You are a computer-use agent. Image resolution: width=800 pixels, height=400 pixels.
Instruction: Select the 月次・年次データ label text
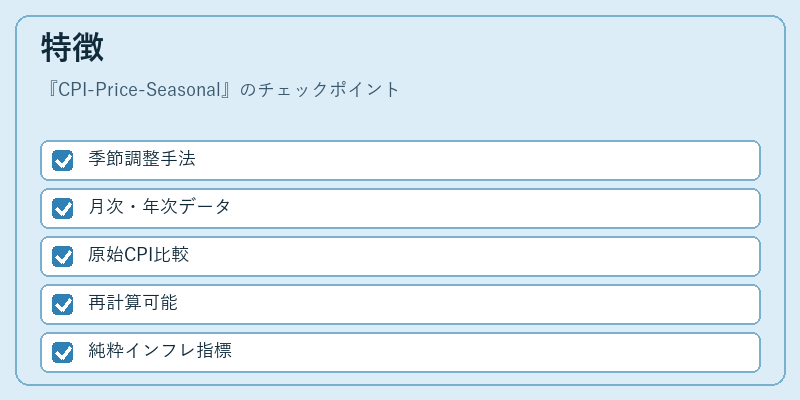159,207
